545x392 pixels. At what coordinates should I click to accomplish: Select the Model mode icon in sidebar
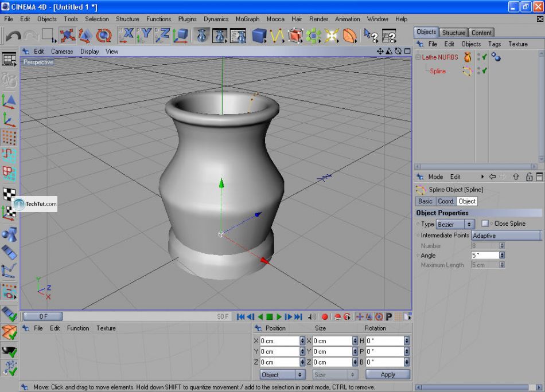point(9,101)
